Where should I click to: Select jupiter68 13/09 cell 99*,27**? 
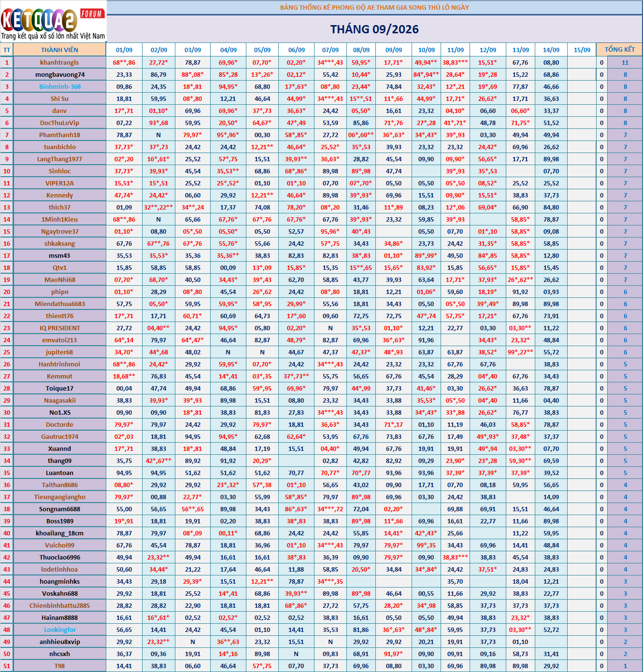pyautogui.click(x=520, y=352)
